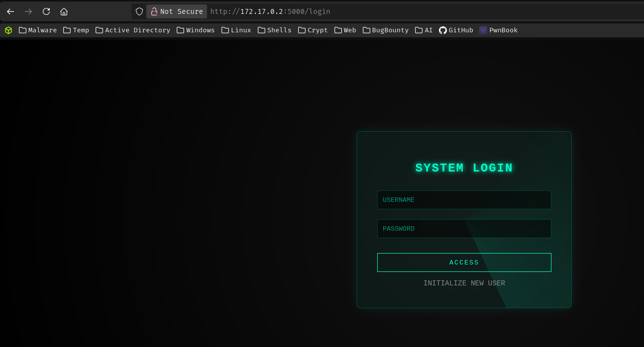This screenshot has width=644, height=347.
Task: Expand the Active Directory bookmarks folder
Action: (133, 30)
